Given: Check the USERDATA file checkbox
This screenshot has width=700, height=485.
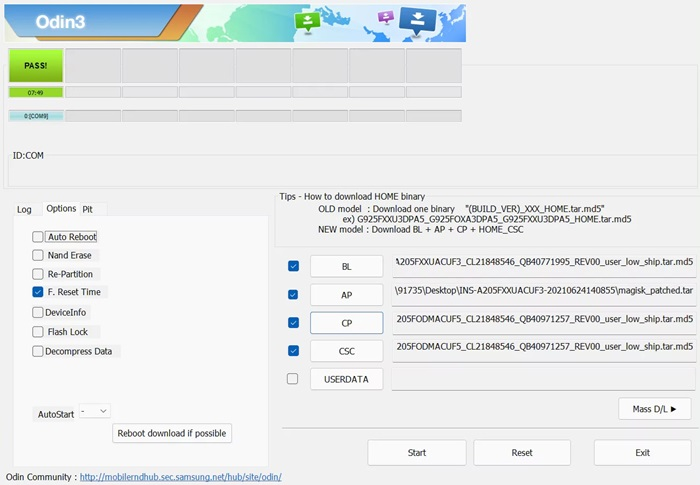Looking at the screenshot, I should 292,379.
